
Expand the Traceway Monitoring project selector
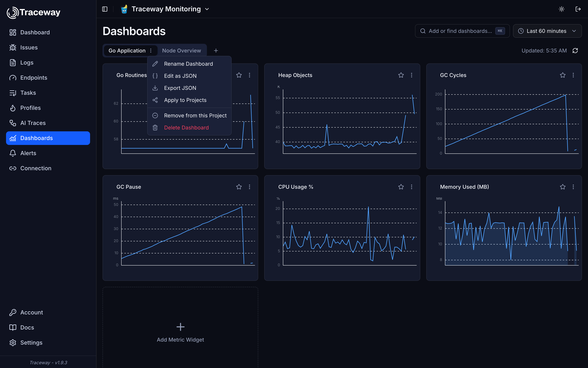165,9
